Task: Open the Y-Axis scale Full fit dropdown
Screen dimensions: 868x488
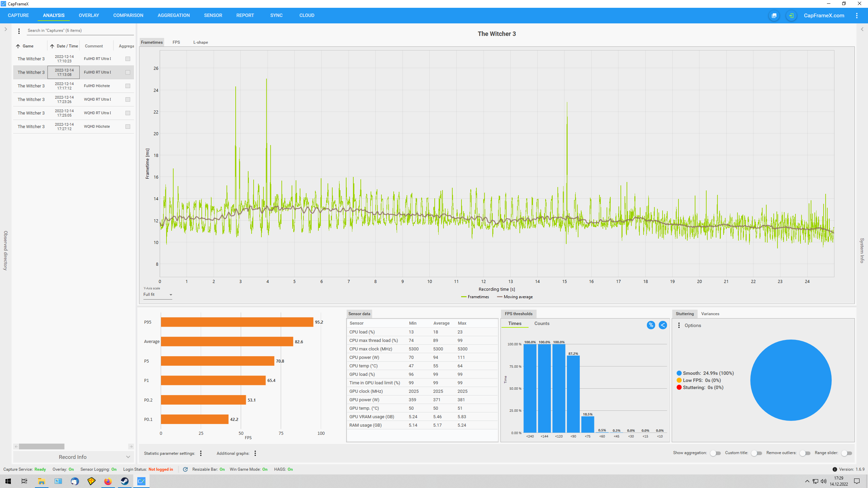Action: pyautogui.click(x=158, y=295)
